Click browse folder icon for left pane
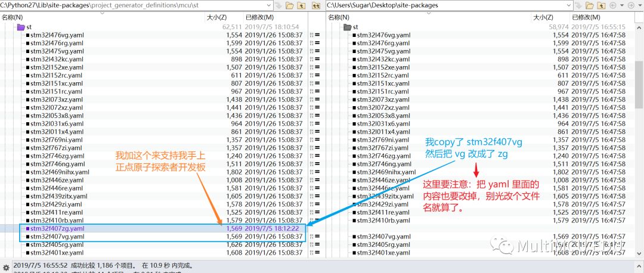The width and height of the screenshot is (644, 273). tap(290, 5)
